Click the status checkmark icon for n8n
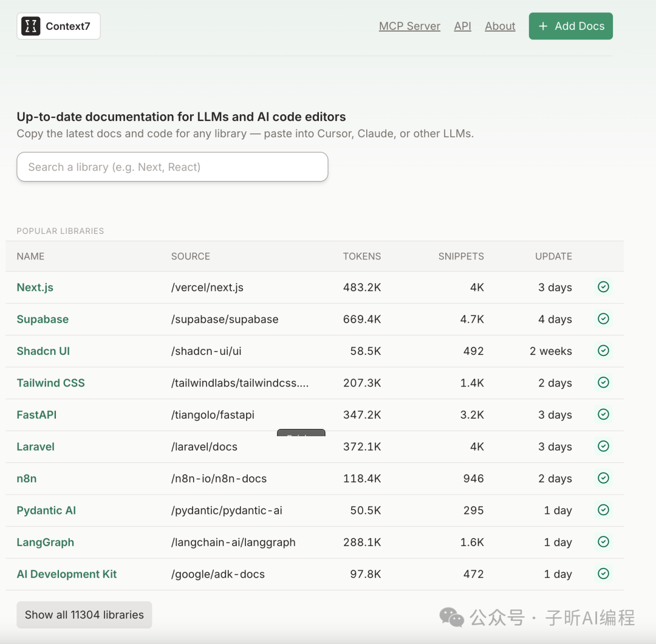 pyautogui.click(x=603, y=478)
